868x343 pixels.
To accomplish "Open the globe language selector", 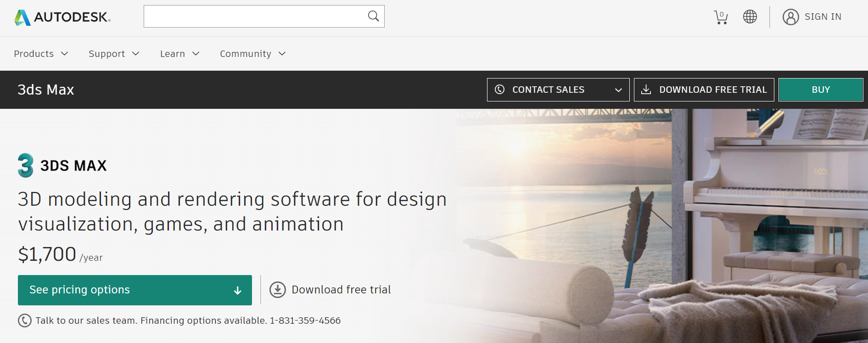I will tap(750, 17).
